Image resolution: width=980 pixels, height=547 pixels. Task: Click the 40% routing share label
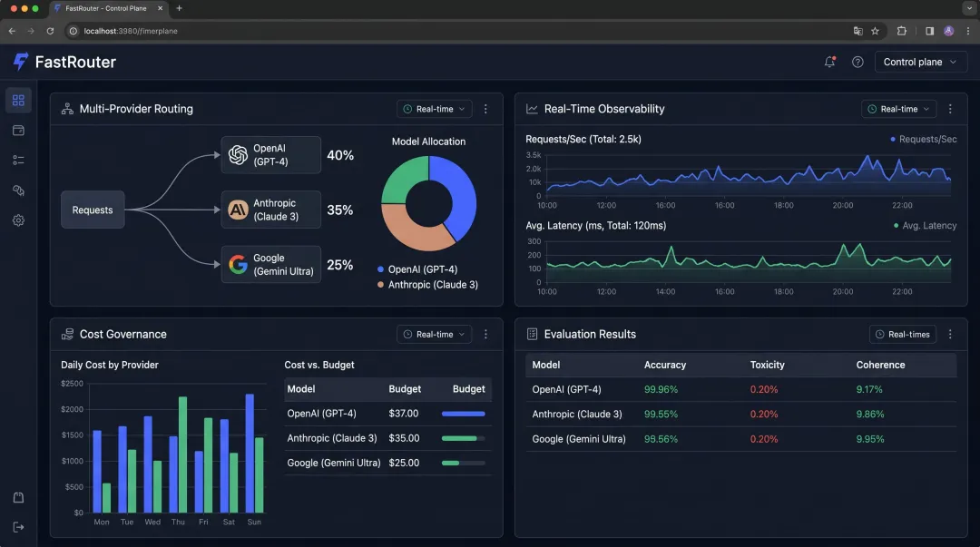[340, 155]
